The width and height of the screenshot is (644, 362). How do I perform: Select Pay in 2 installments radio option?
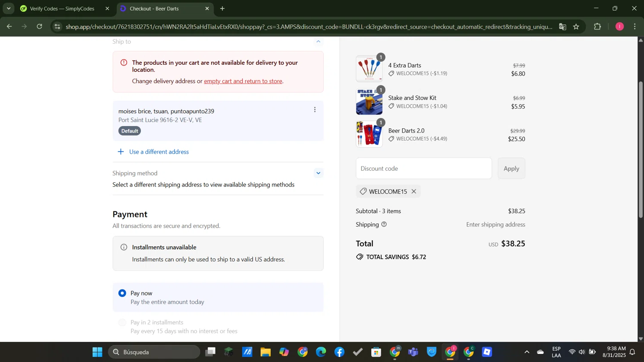[x=122, y=323]
